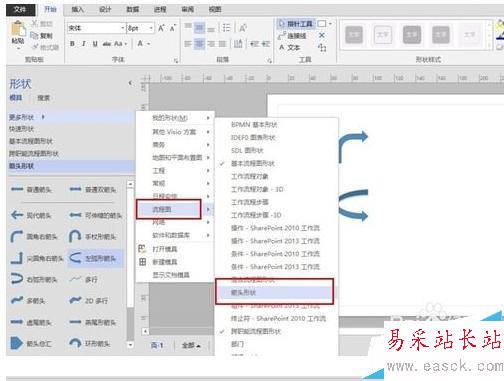Click the decrease font size icon
This screenshot has height=381, width=504.
click(173, 28)
